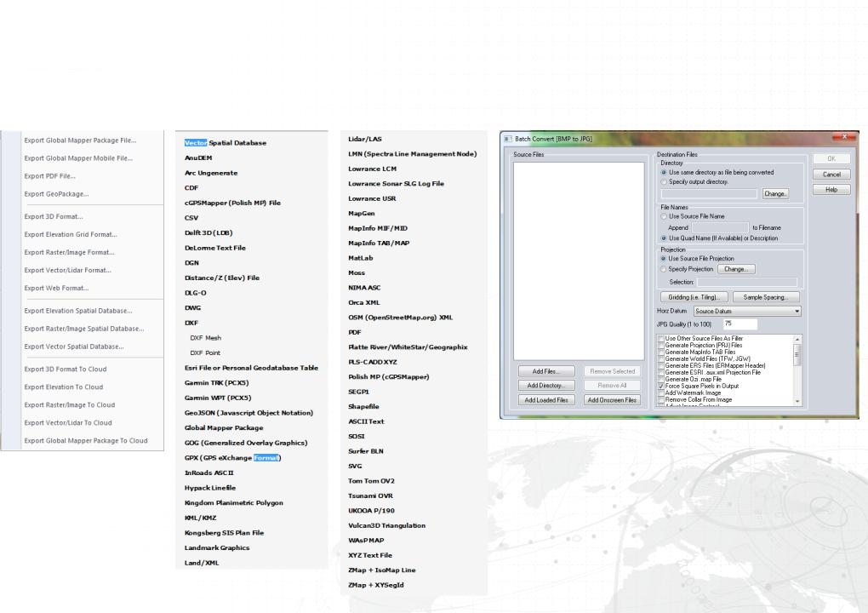
Task: Enable 'Generate World Files (TFW, JGW)'
Action: point(661,358)
